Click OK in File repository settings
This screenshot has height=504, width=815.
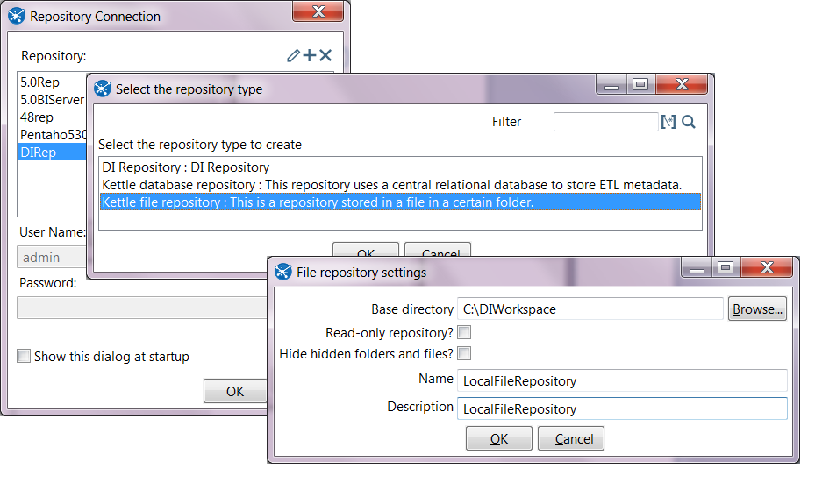(499, 438)
